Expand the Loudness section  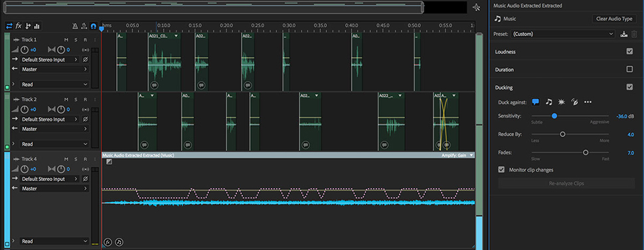pos(505,52)
